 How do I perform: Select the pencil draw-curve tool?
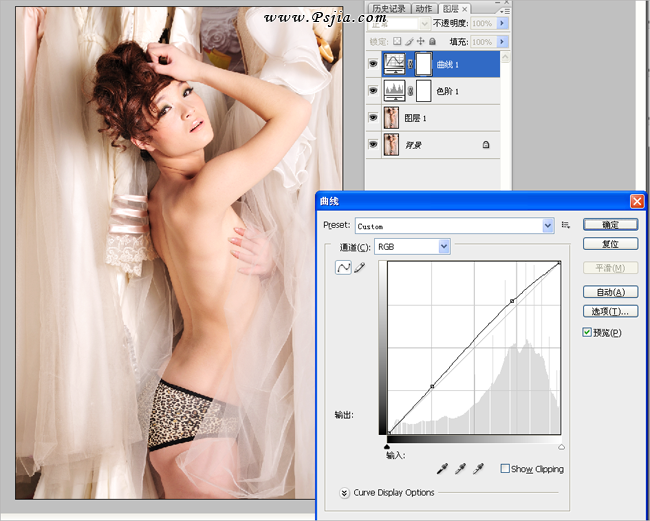[360, 267]
